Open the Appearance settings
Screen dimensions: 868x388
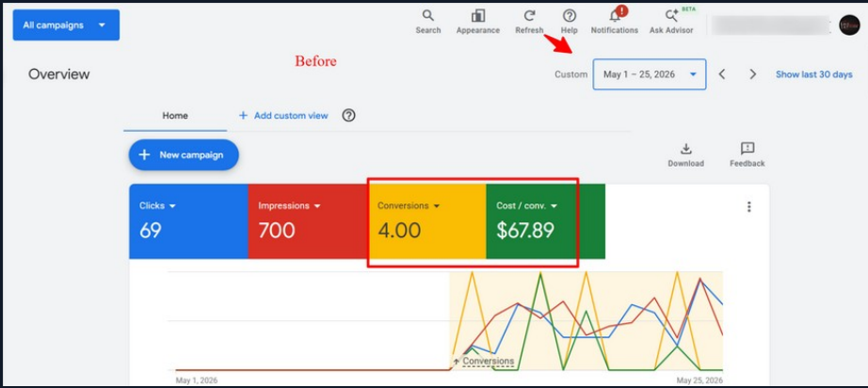coord(477,22)
